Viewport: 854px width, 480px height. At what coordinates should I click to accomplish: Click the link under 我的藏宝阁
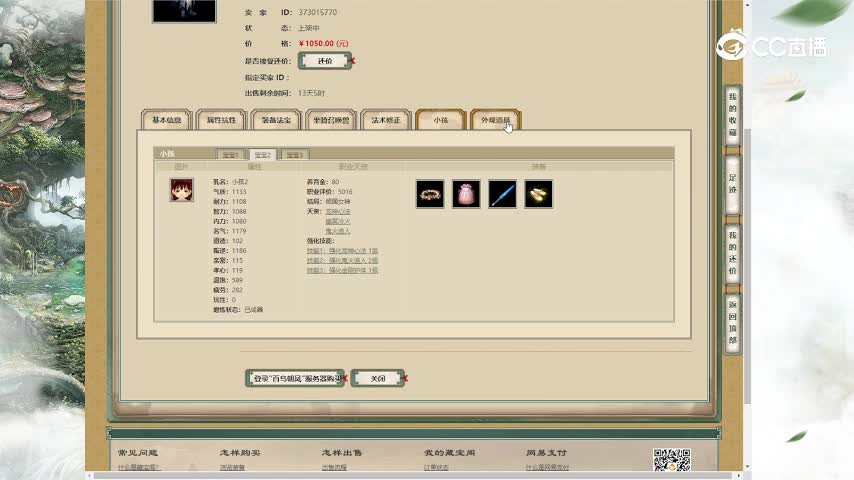(x=436, y=467)
